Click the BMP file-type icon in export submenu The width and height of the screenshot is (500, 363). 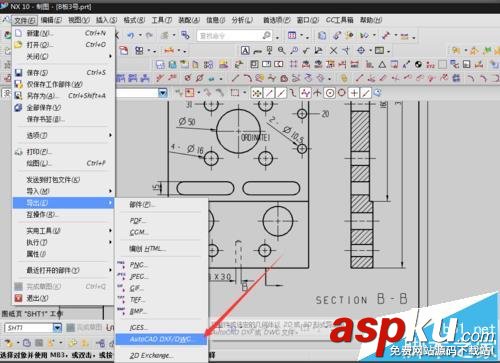point(121,311)
